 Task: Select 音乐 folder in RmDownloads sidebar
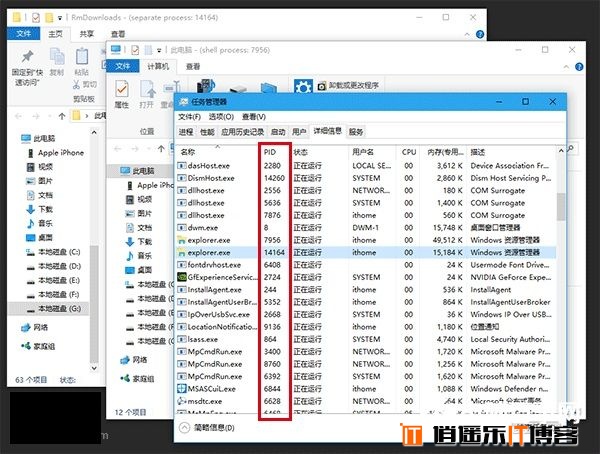coord(39,224)
